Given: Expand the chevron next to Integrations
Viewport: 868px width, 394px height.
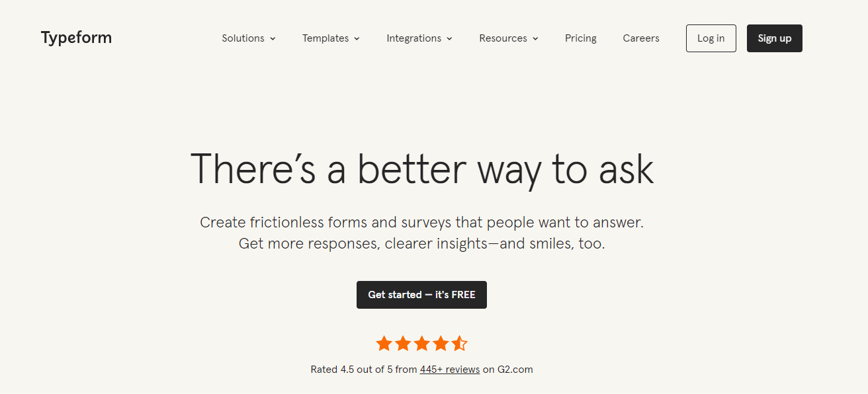Looking at the screenshot, I should pyautogui.click(x=449, y=39).
